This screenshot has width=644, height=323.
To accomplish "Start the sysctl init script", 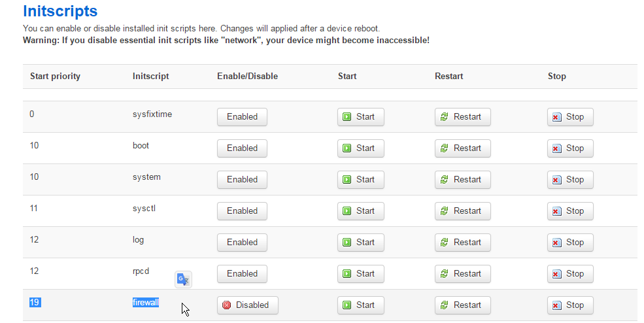I will (360, 211).
